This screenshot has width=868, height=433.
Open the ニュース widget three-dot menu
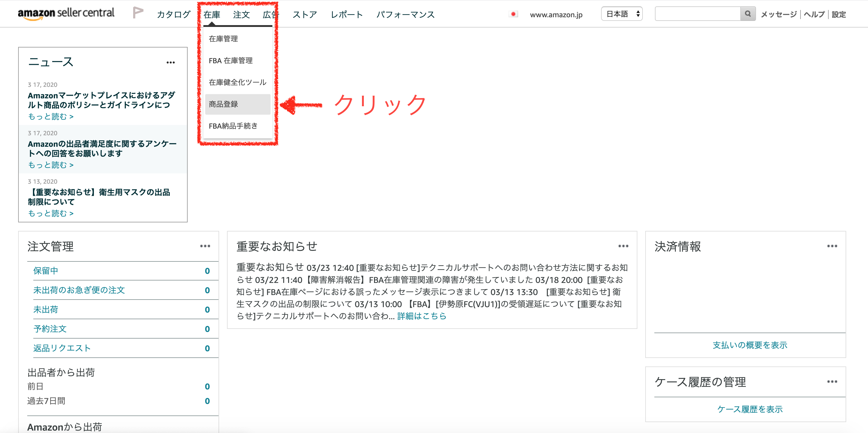170,62
